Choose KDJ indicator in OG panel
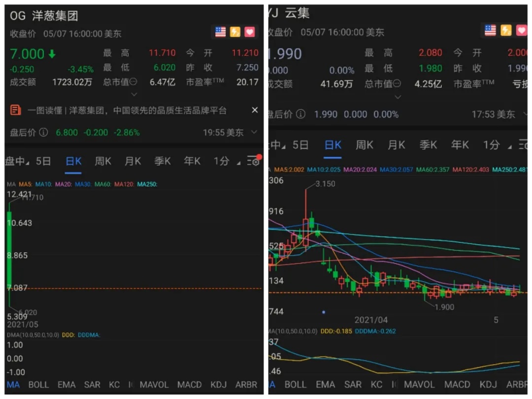Screen dimensions: 532x399 click(x=219, y=385)
